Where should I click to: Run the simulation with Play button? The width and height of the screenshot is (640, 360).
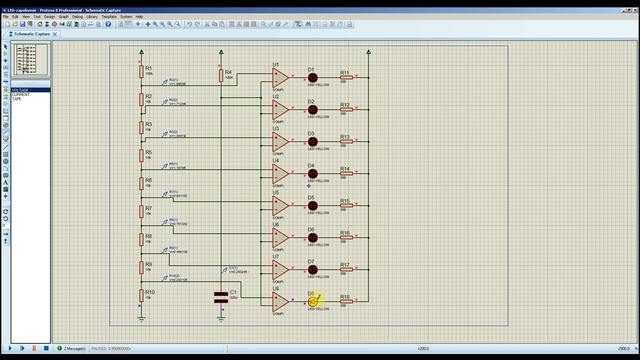[x=10, y=348]
